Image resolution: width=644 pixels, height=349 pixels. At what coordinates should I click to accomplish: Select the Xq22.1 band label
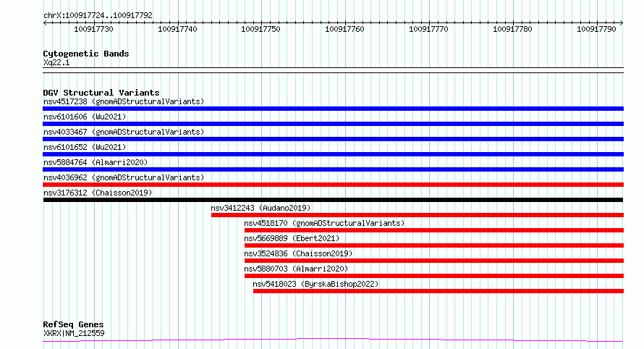(56, 62)
